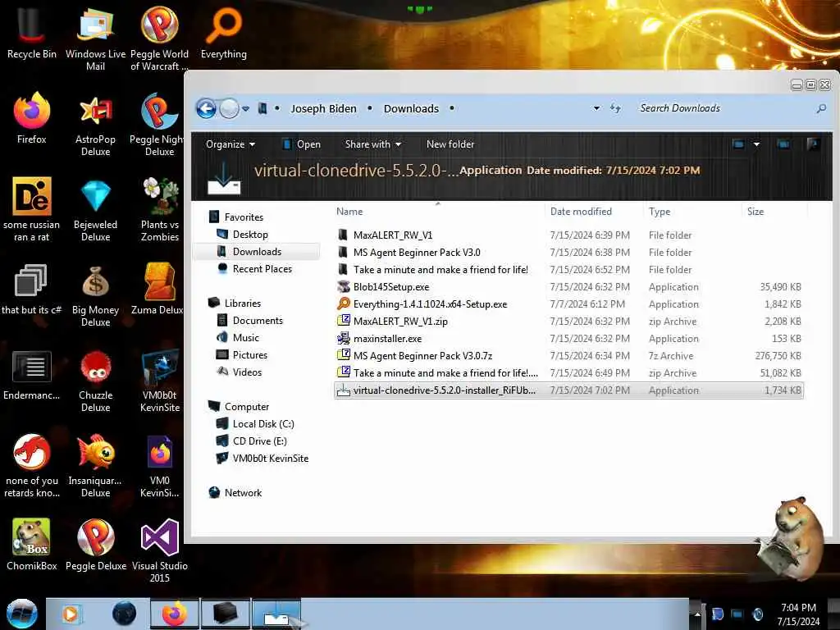Show hidden tray icons arrow
The width and height of the screenshot is (840, 630).
click(697, 614)
